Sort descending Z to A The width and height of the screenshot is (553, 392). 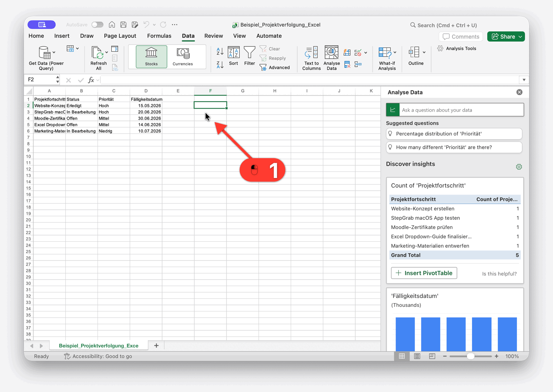pyautogui.click(x=220, y=64)
